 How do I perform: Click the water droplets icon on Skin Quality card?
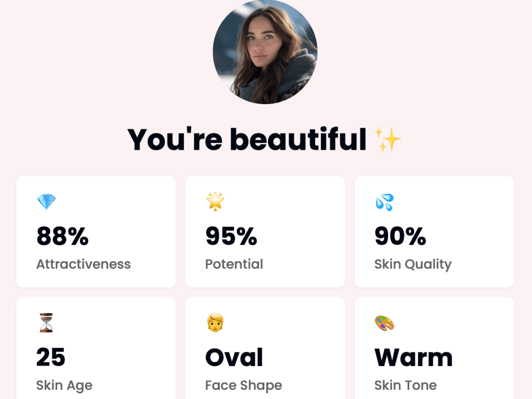click(385, 201)
